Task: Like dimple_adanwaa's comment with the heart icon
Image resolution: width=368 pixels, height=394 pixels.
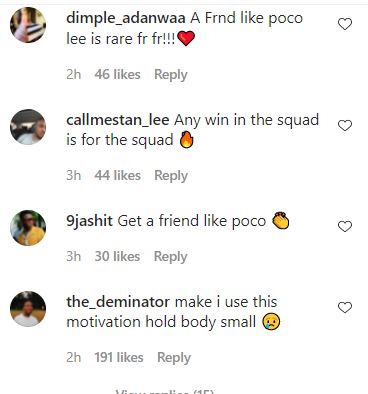Action: 345,24
